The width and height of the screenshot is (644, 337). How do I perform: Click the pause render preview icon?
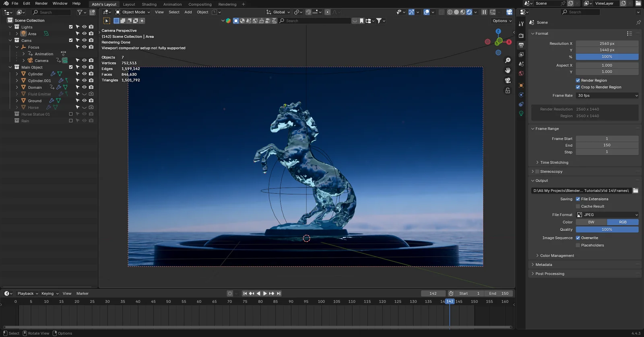point(484,12)
